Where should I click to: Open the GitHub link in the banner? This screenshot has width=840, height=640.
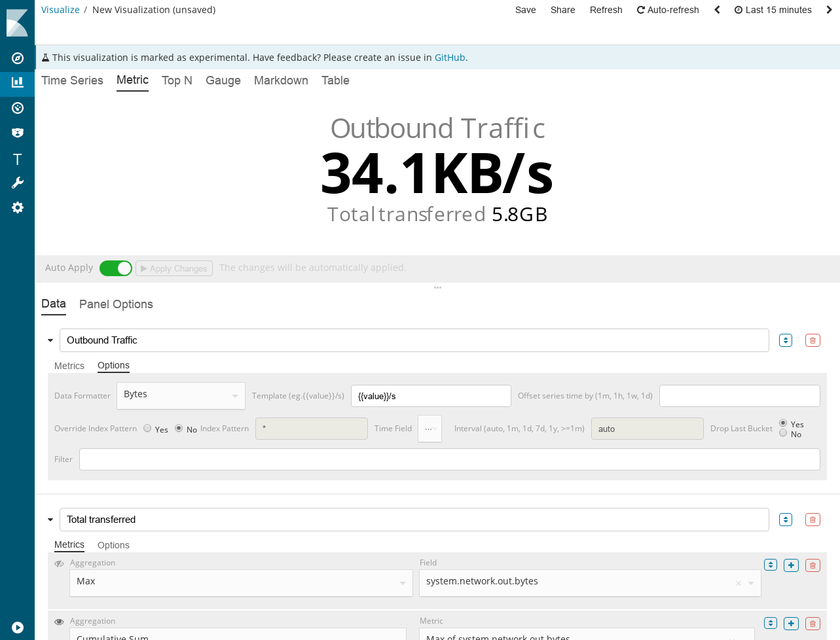point(450,58)
